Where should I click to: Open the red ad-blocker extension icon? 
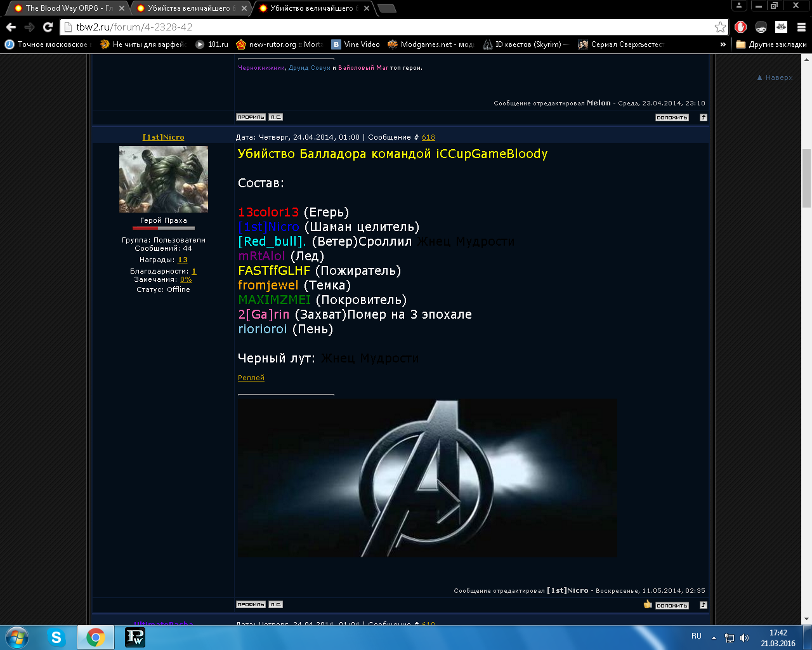coord(740,27)
